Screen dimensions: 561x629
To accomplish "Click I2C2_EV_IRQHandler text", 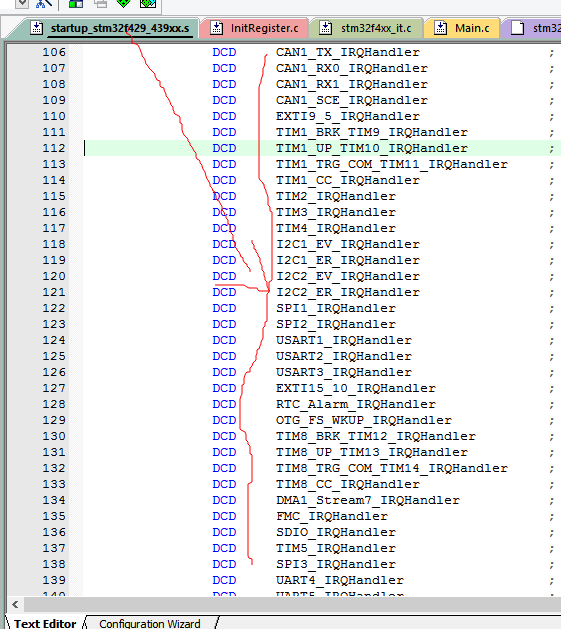I will (x=348, y=277).
